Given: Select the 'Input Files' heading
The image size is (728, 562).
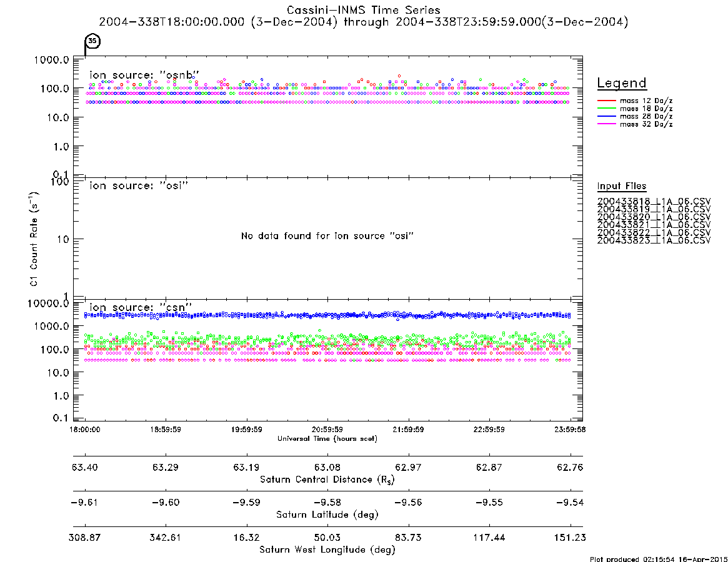Looking at the screenshot, I should click(622, 186).
